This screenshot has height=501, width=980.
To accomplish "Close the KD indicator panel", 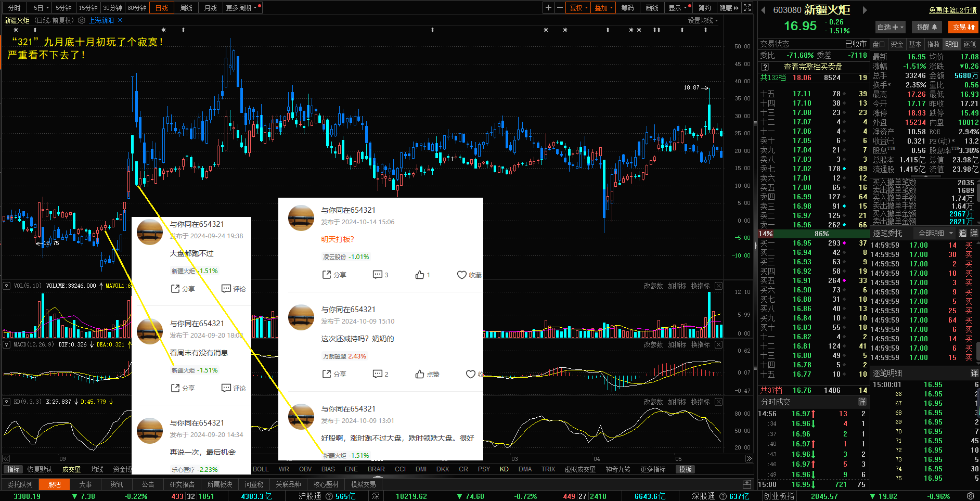I will point(718,402).
